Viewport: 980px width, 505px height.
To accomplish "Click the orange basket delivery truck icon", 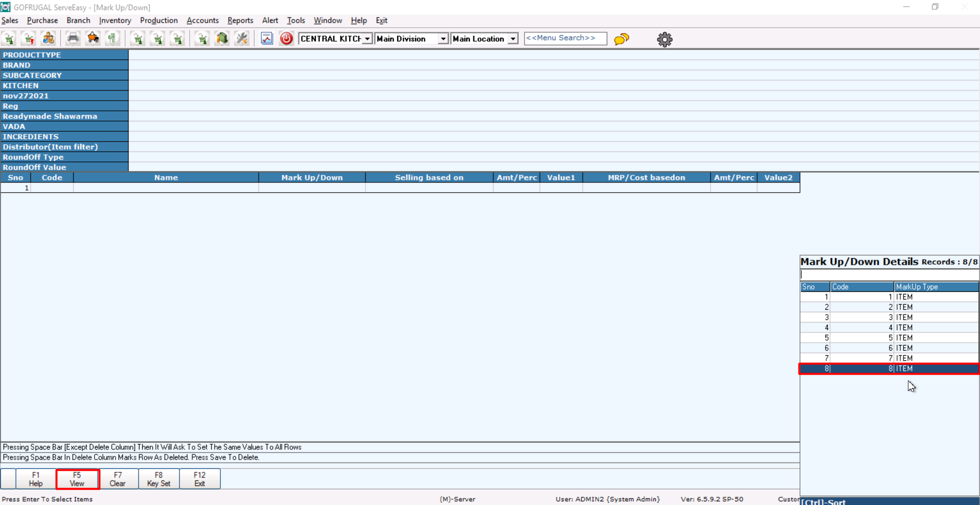I will 93,39.
